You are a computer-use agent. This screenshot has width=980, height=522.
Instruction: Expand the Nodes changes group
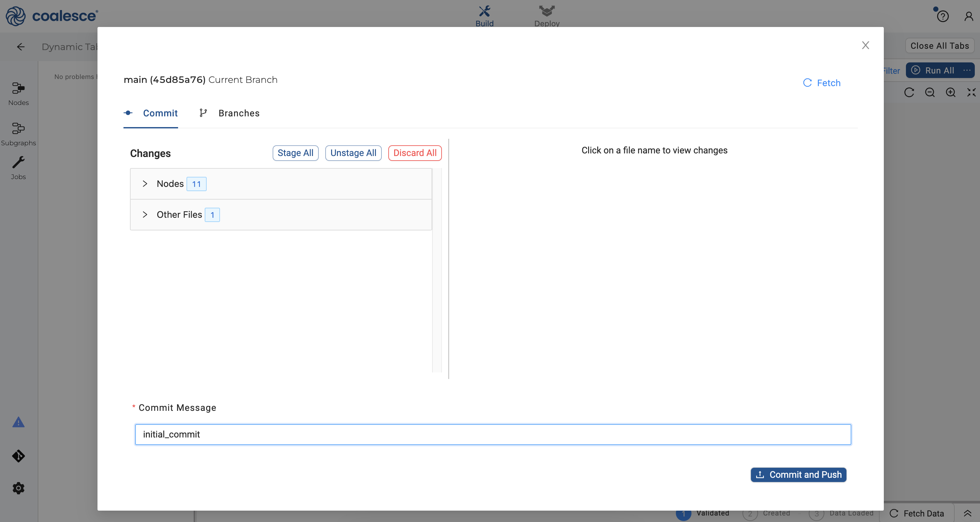145,184
